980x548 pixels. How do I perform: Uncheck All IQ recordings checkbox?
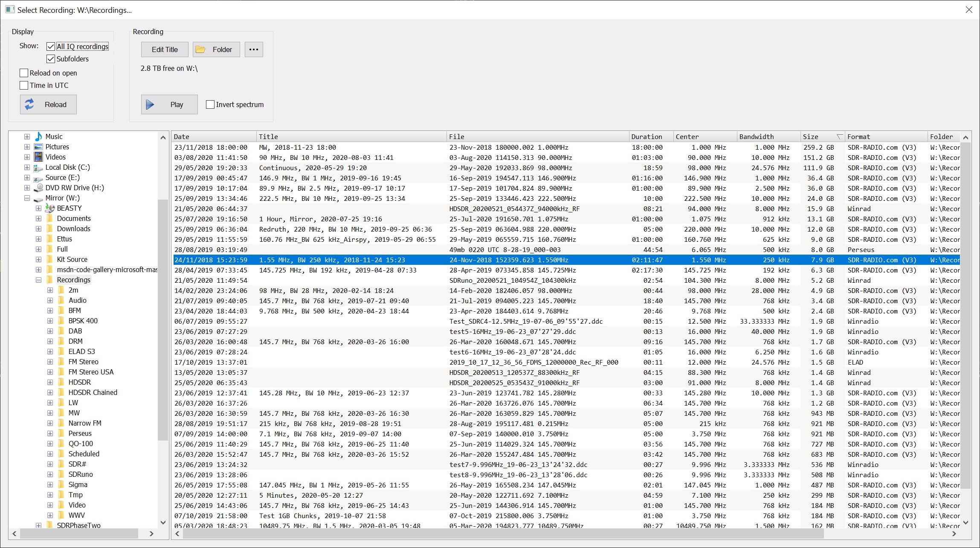(51, 46)
